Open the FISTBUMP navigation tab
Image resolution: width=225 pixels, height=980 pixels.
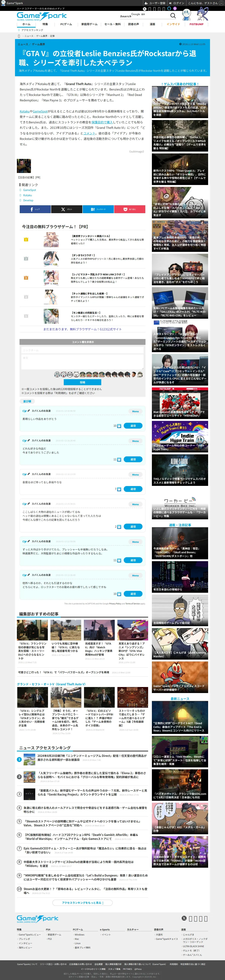(x=196, y=24)
